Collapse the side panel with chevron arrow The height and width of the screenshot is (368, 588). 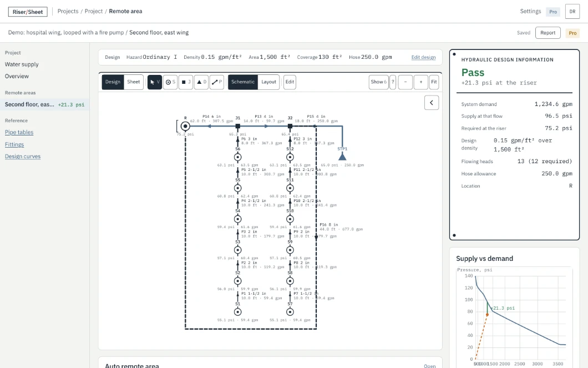click(432, 103)
